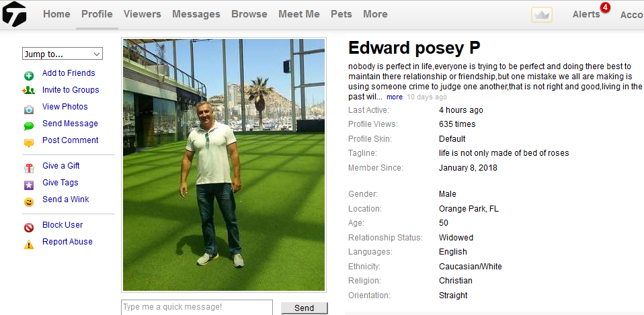Click the yellow warning Report Abuse icon

[x=29, y=245]
